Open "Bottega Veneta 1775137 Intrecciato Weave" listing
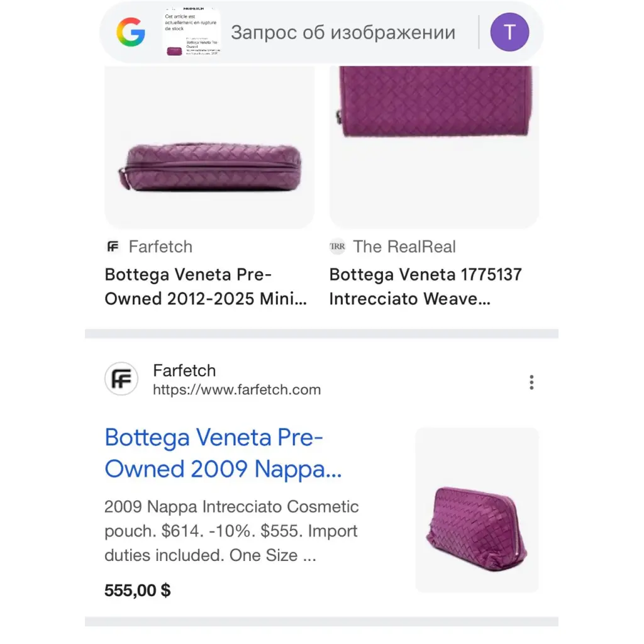644x644 pixels. (425, 287)
